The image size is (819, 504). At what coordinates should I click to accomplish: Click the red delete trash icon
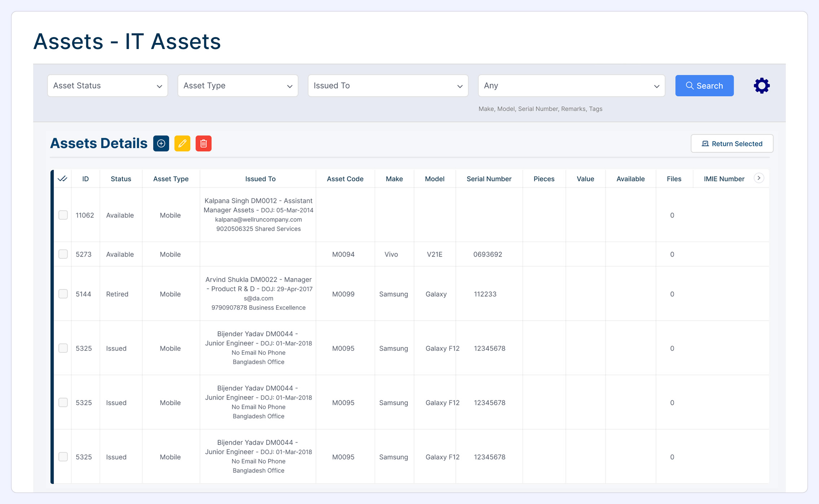click(203, 143)
